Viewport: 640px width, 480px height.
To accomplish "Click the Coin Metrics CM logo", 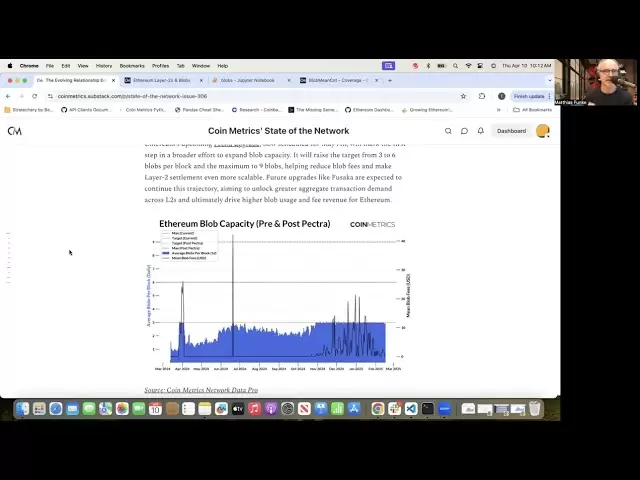I will pyautogui.click(x=15, y=131).
